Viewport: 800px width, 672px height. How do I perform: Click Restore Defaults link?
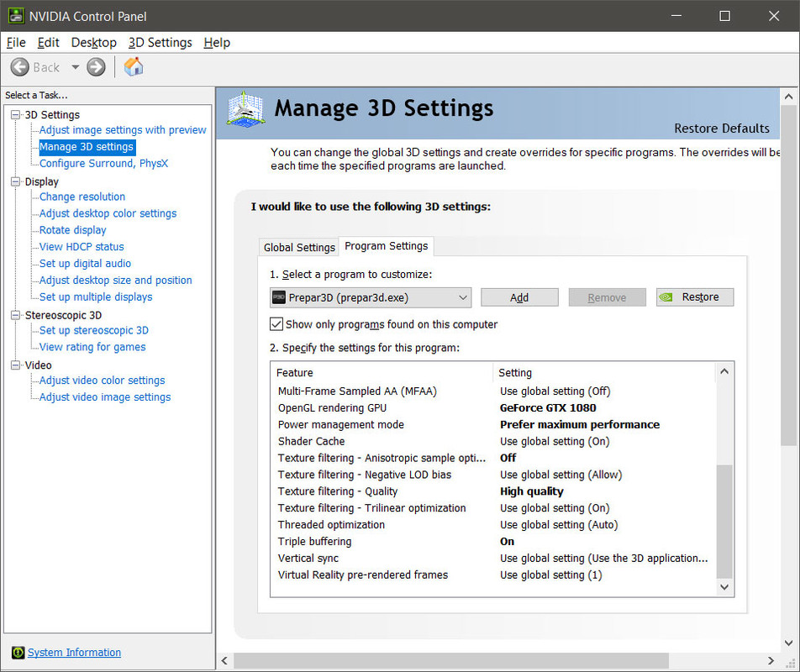coord(721,129)
